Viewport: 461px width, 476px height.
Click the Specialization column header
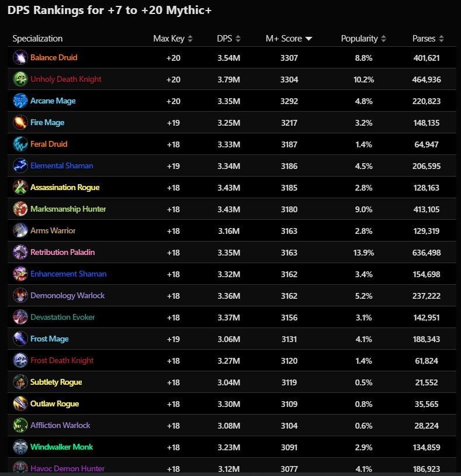click(37, 39)
